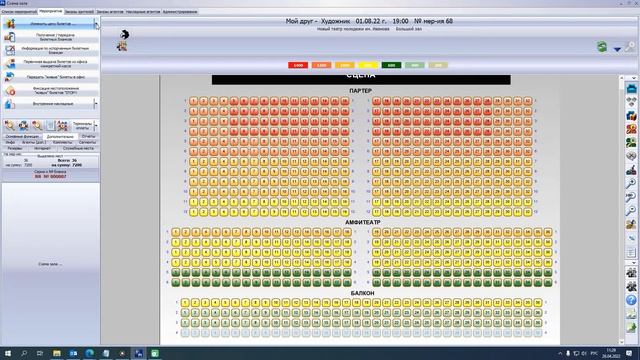Open the 'Резервы' tab
The height and width of the screenshot is (360, 640).
pyautogui.click(x=15, y=148)
